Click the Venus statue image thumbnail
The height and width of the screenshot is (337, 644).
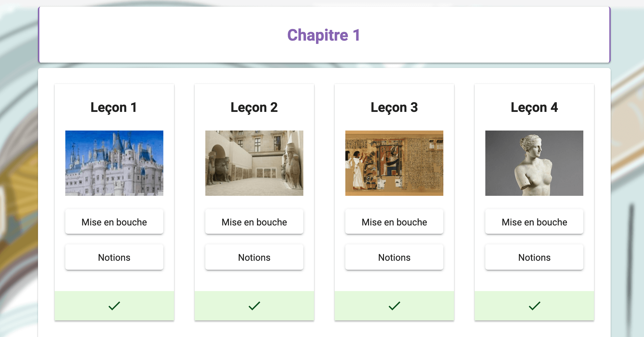(534, 163)
